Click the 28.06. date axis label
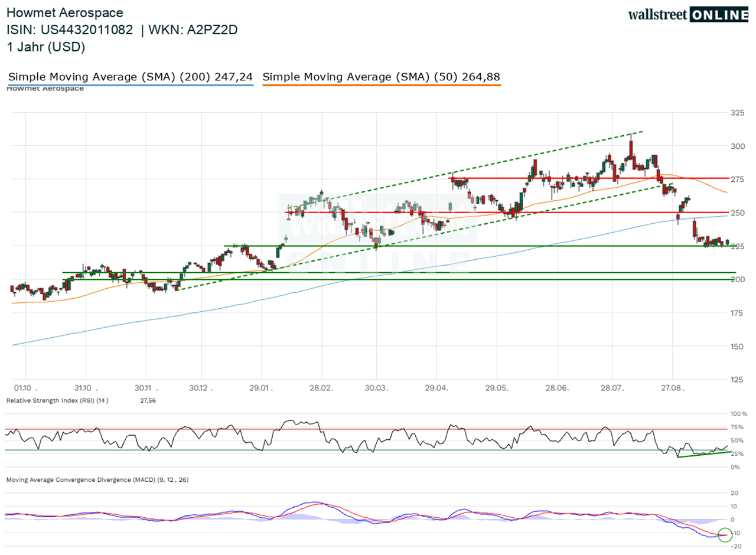The height and width of the screenshot is (555, 756). click(x=557, y=388)
